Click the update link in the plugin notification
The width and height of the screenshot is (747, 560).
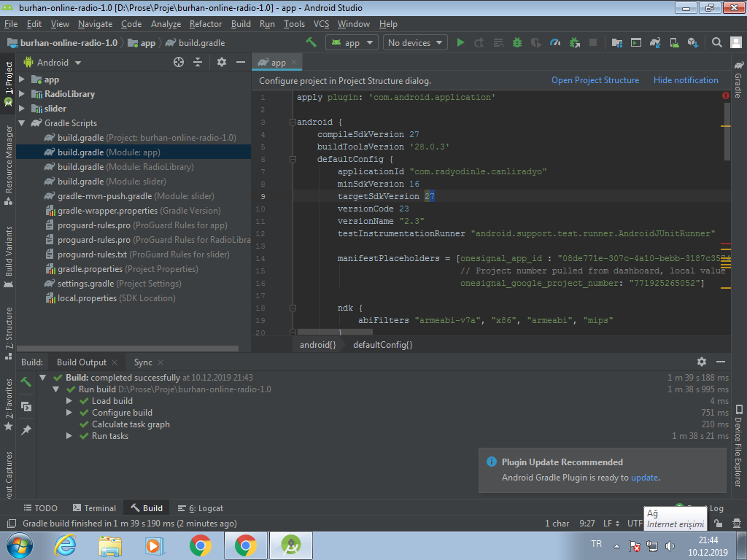pos(644,477)
